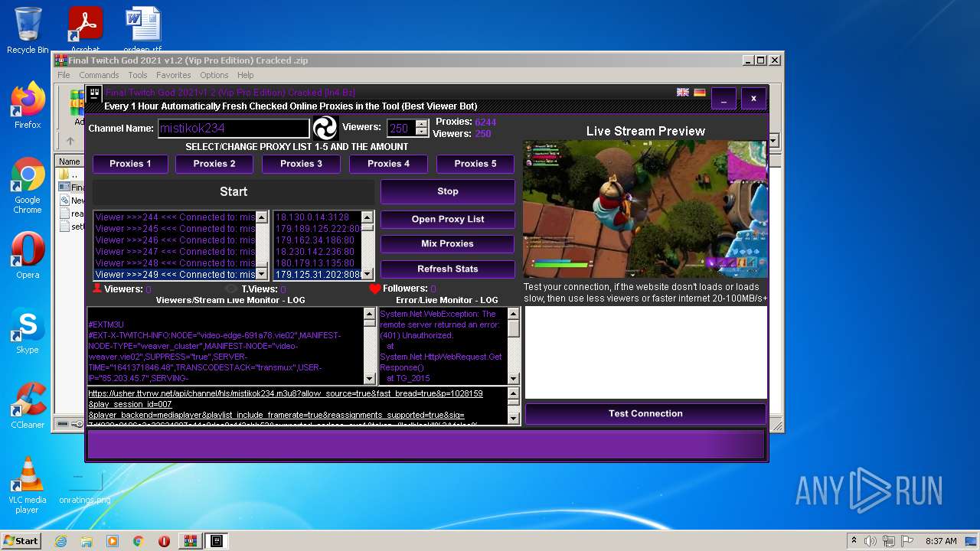
Task: Increase the Viewers count with up arrow
Action: pos(421,124)
